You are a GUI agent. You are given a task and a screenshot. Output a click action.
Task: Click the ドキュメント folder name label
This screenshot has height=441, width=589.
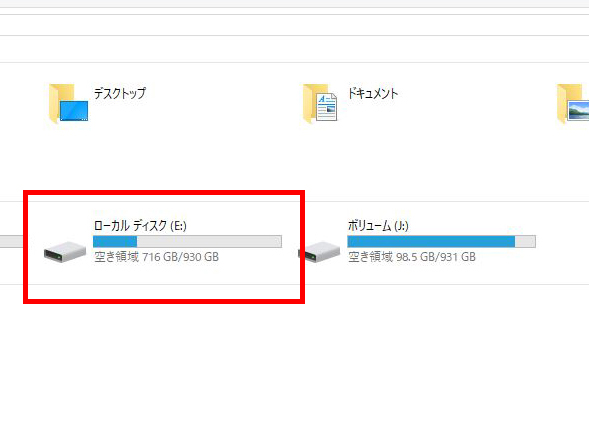[373, 93]
